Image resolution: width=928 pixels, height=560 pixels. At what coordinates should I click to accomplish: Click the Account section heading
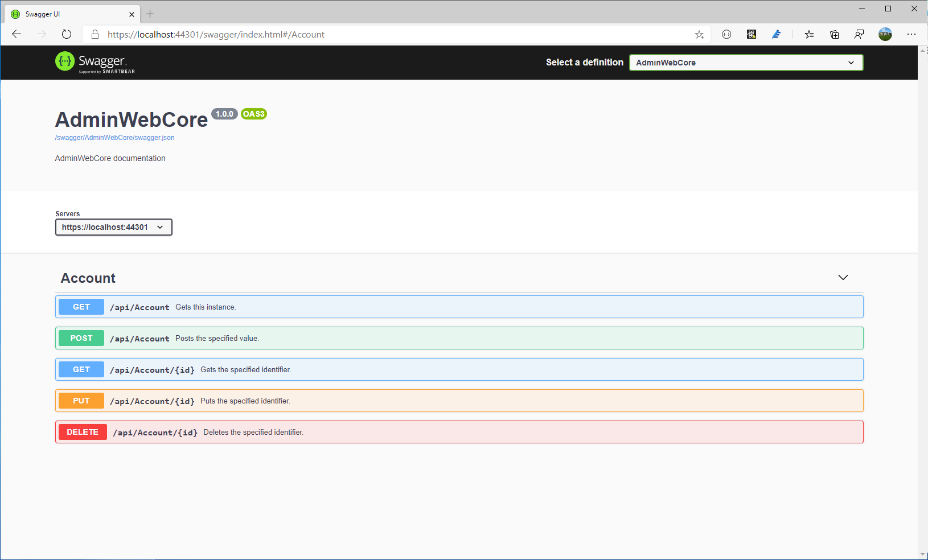[x=88, y=278]
